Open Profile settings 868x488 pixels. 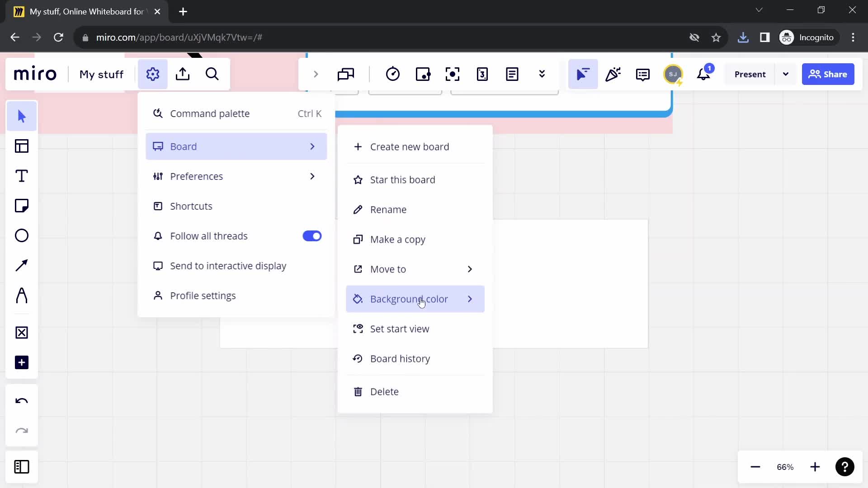236,296
